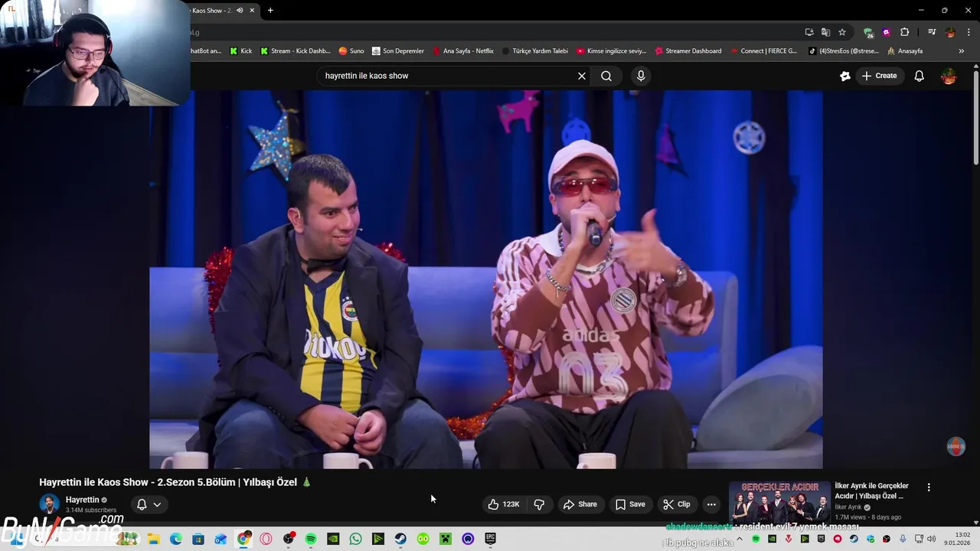Open Kimse ingilizce seviy... bookmark
This screenshot has width=980, height=551.
pos(611,51)
